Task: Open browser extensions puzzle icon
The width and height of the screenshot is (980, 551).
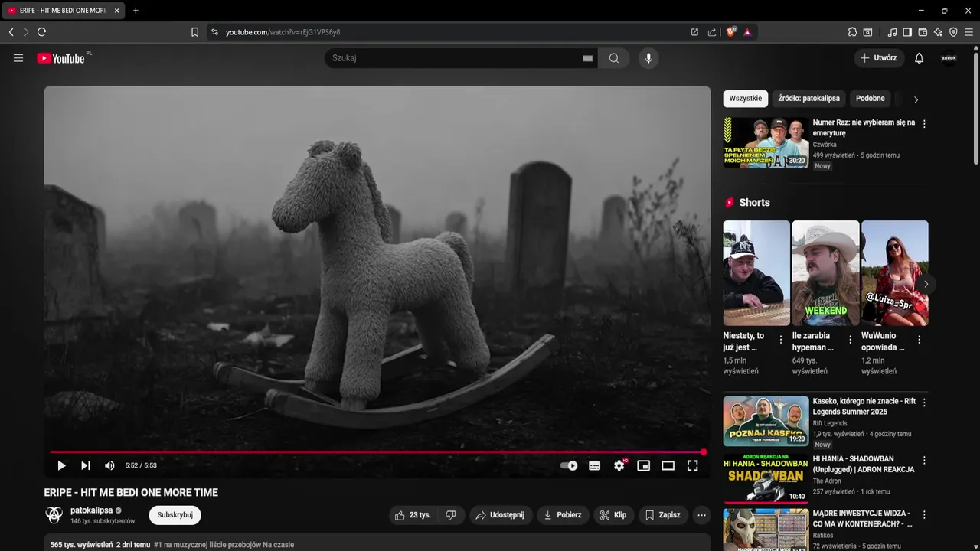Action: [852, 32]
